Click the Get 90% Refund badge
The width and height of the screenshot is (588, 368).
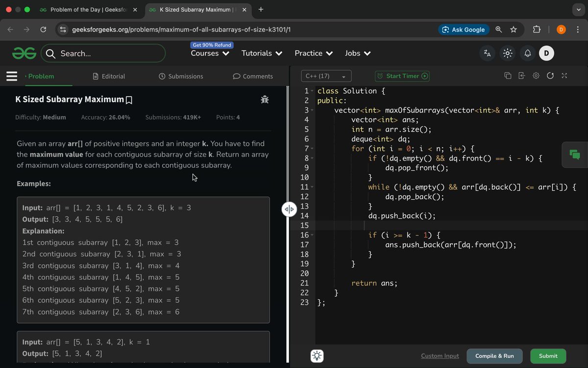click(212, 45)
